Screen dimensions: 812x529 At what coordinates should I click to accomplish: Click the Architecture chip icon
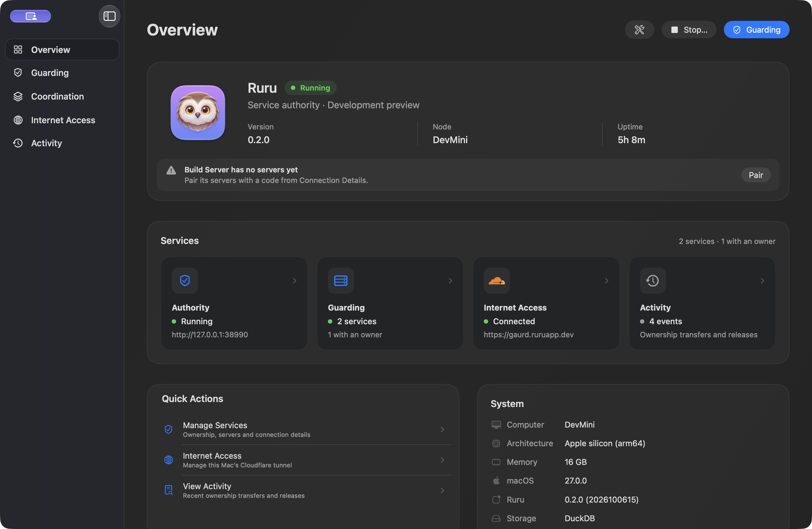496,443
